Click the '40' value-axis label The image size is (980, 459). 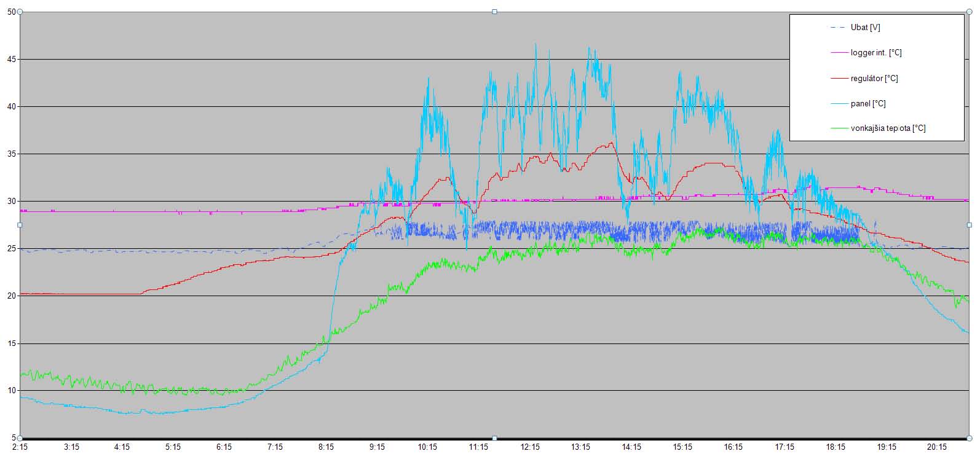11,107
